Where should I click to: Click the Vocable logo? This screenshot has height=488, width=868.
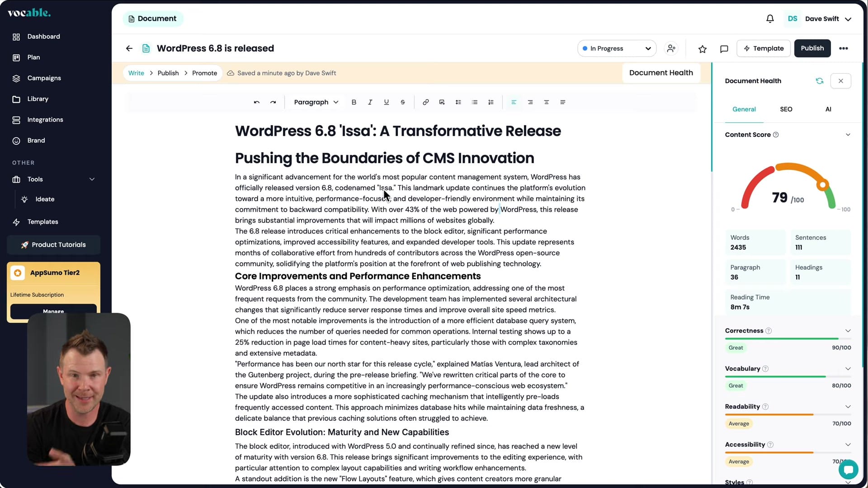[29, 13]
